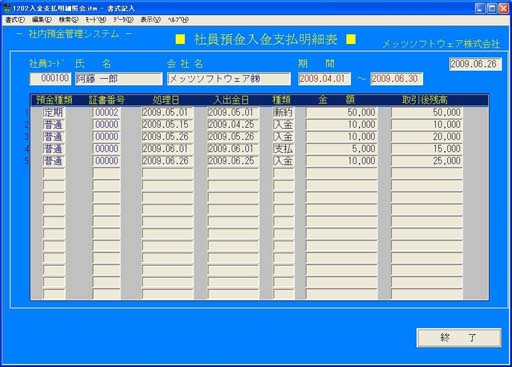The width and height of the screenshot is (512, 367).
Task: Click the 会社名 field メッツソフトウェア㈱
Action: tap(229, 79)
